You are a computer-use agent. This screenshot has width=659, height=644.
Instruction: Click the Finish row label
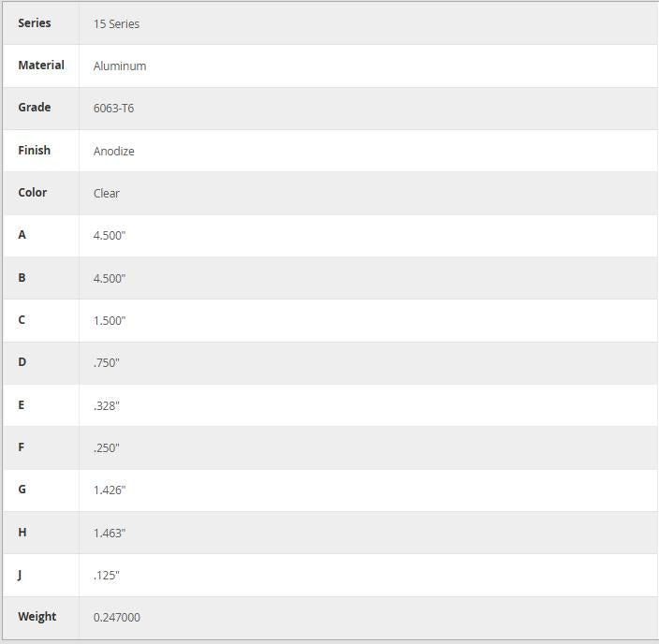coord(35,151)
